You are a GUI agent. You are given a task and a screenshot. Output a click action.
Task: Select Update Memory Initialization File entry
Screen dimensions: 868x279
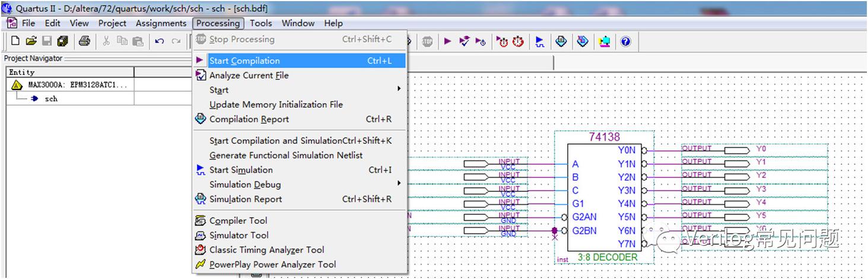coord(299,104)
